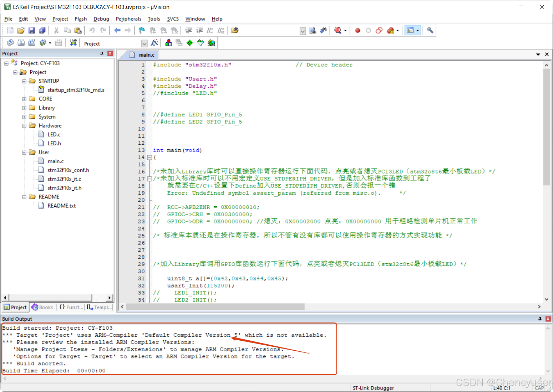This screenshot has height=392, width=553.
Task: Select the main.c editor tab
Action: click(143, 55)
